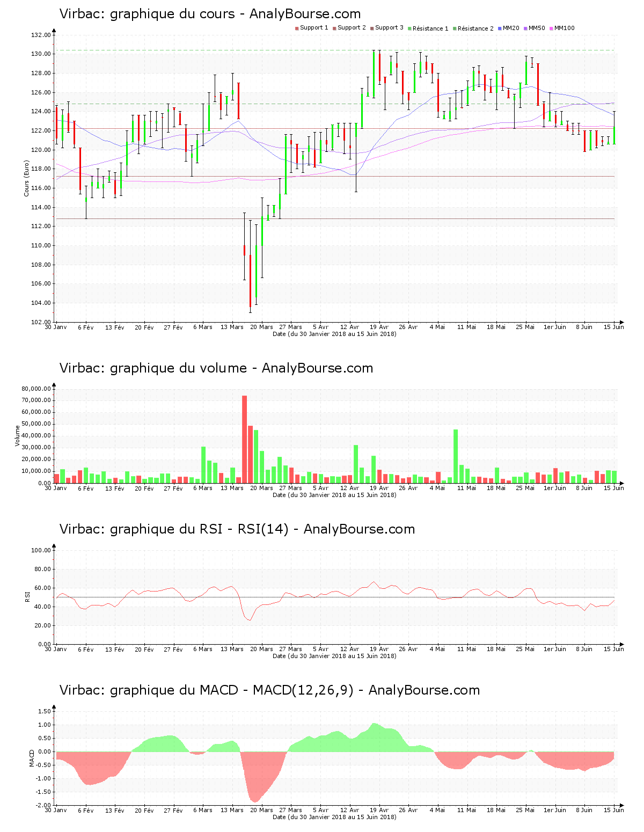The height and width of the screenshot is (832, 644).
Task: Click the date range caption below RSI chart
Action: click(334, 656)
